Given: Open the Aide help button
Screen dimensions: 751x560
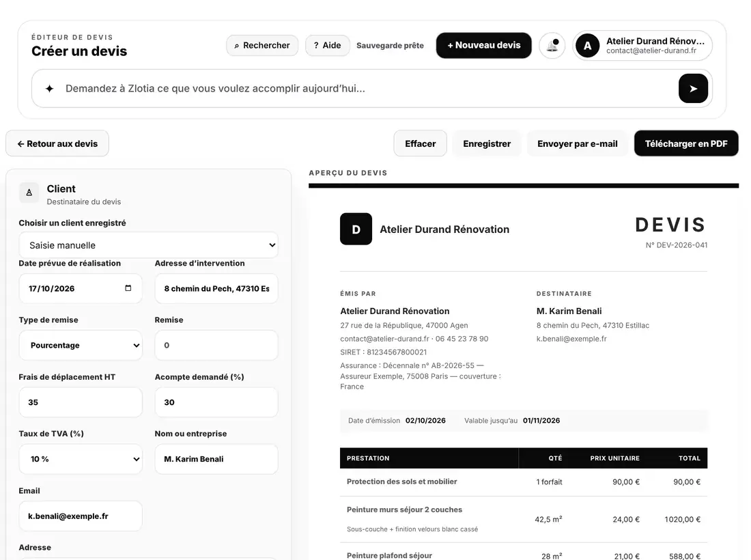Looking at the screenshot, I should 328,46.
